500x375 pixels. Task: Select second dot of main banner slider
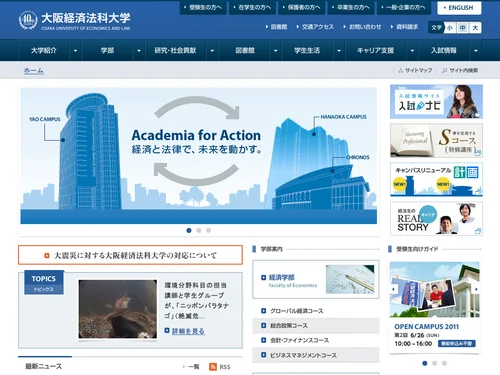tap(199, 230)
